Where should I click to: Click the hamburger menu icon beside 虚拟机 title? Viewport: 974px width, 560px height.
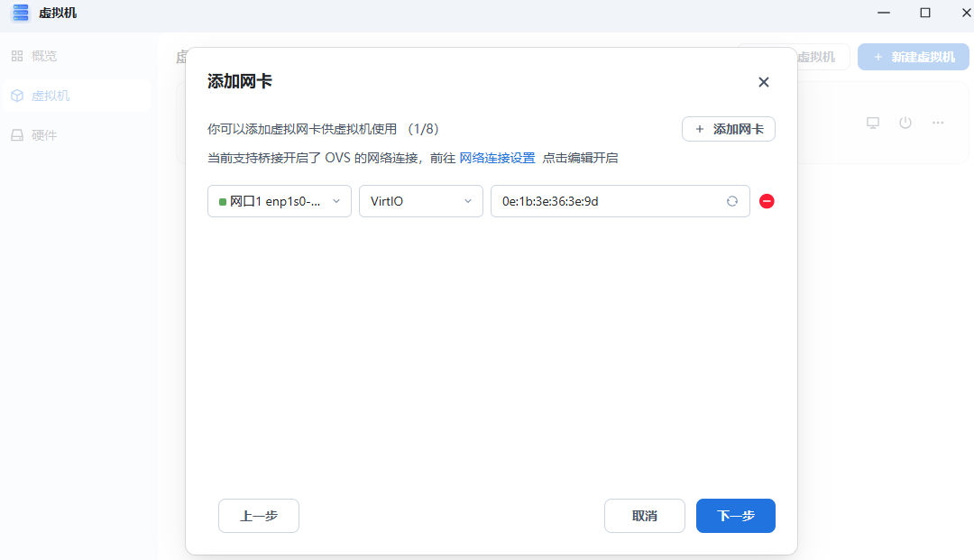20,13
